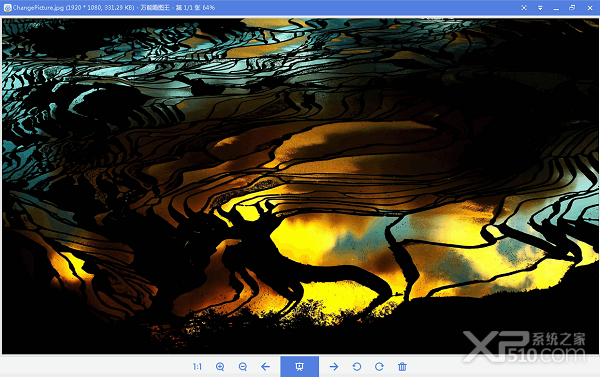Image resolution: width=600 pixels, height=377 pixels.
Task: Click the ChangePicture.jpg title text
Action: 38,8
